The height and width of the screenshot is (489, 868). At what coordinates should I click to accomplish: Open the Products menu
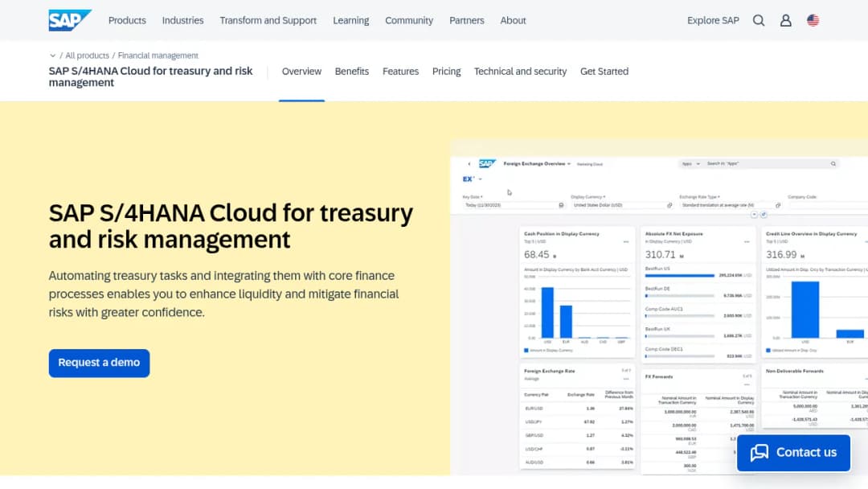point(127,20)
